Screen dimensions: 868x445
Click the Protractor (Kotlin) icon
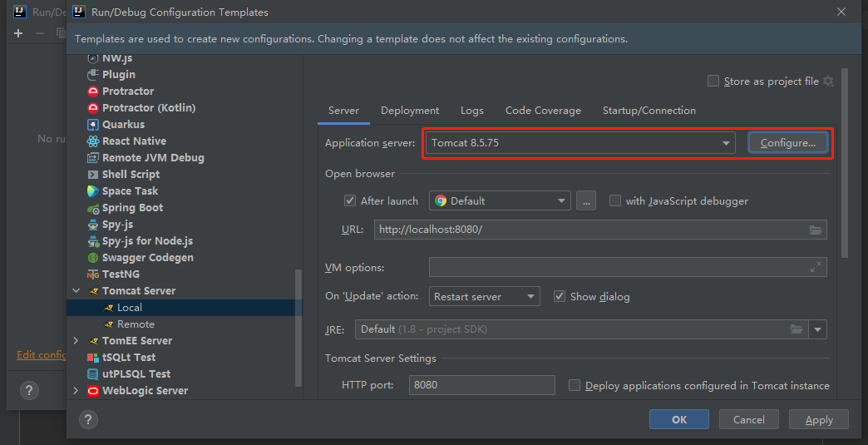[x=93, y=108]
